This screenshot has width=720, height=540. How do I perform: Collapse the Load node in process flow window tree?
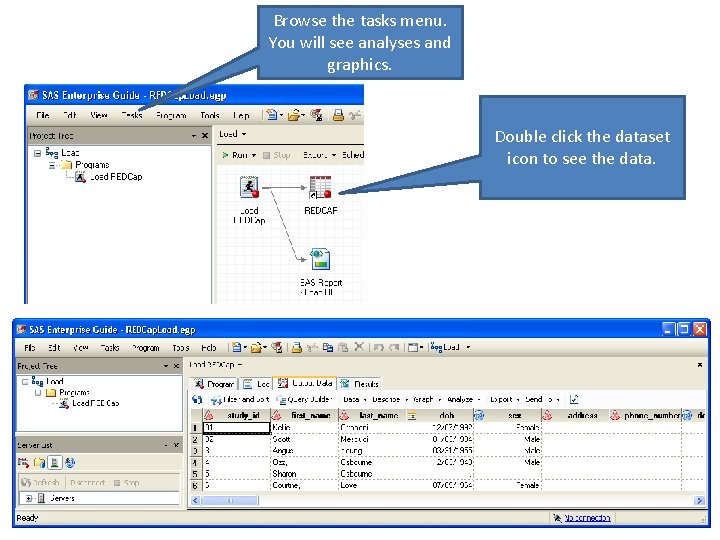37,153
